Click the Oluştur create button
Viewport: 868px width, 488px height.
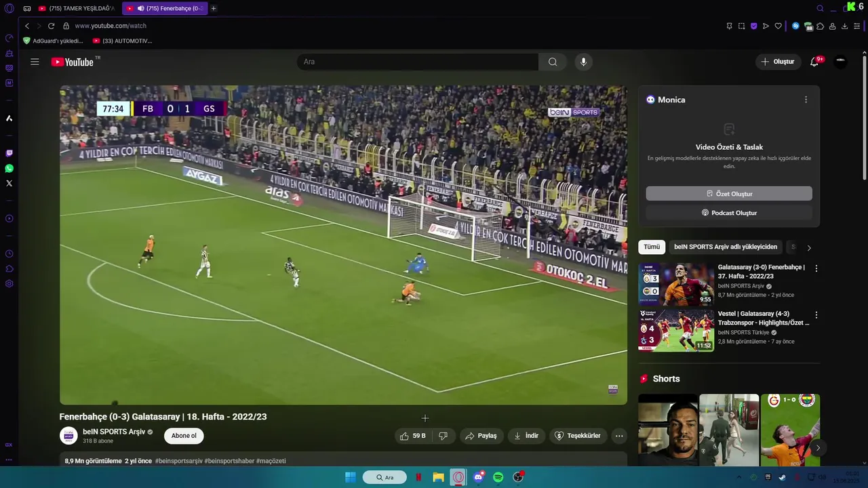click(x=778, y=62)
